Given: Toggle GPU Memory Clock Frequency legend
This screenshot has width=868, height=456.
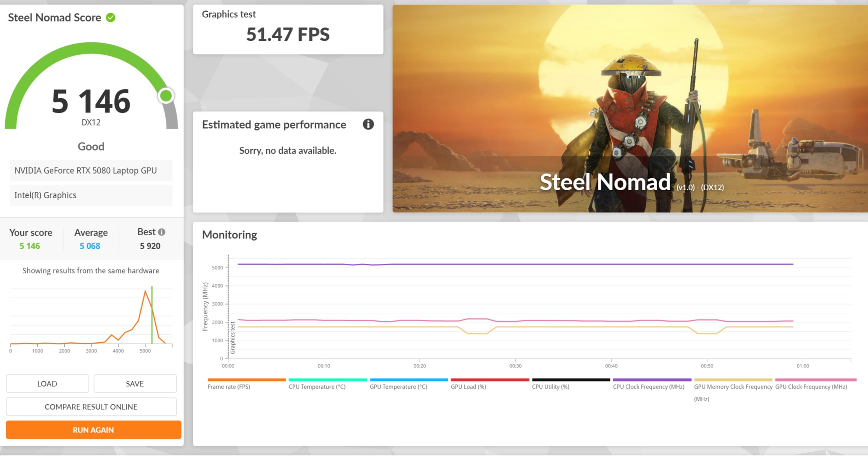Looking at the screenshot, I should (x=733, y=387).
